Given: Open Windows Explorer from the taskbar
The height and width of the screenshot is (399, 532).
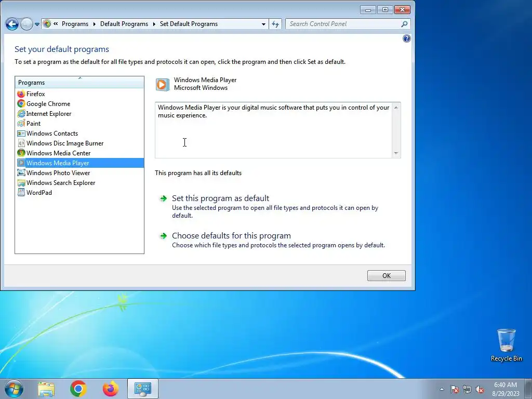Looking at the screenshot, I should pyautogui.click(x=46, y=389).
